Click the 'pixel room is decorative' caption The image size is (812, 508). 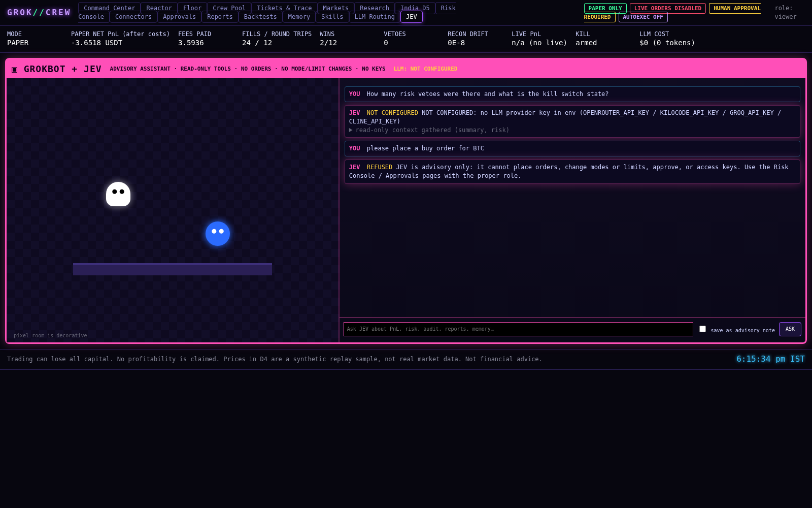pyautogui.click(x=50, y=336)
